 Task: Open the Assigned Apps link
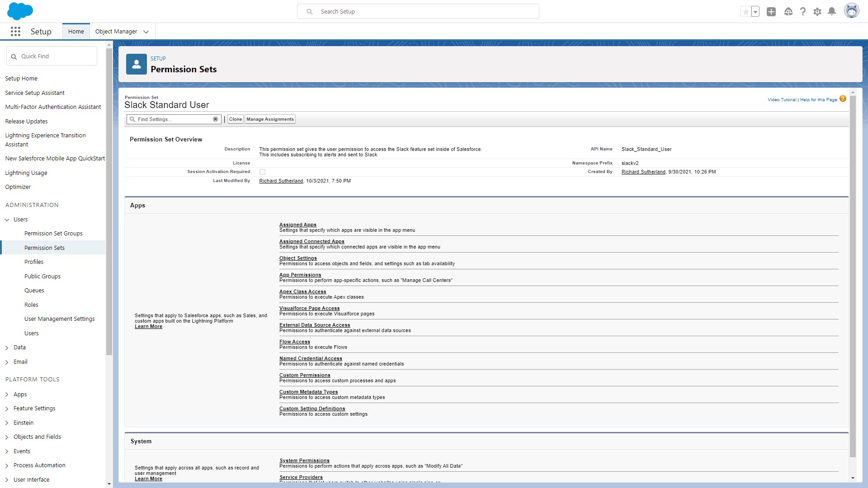298,225
